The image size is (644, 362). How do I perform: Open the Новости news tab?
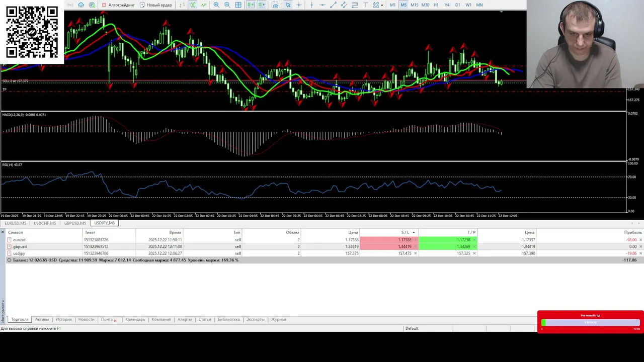[x=86, y=320]
